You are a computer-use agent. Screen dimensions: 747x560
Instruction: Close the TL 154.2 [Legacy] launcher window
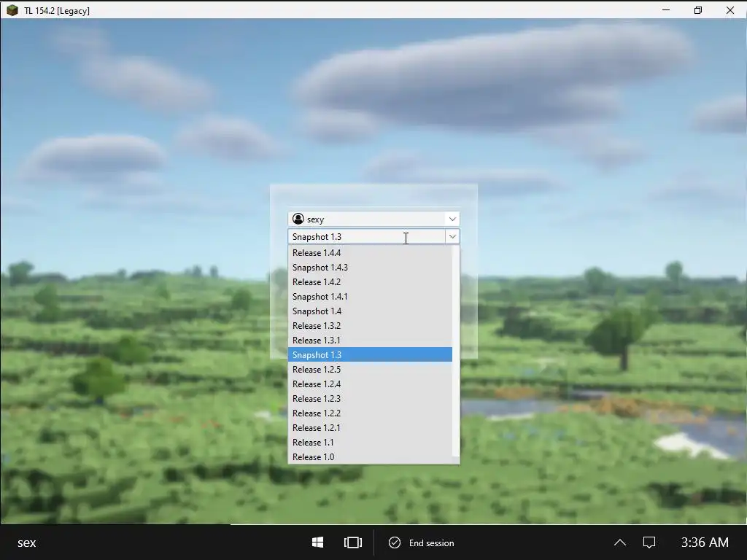(729, 10)
